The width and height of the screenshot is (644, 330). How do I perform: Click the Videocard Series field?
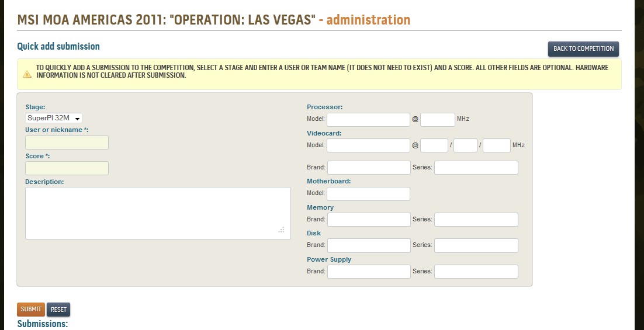tap(476, 168)
